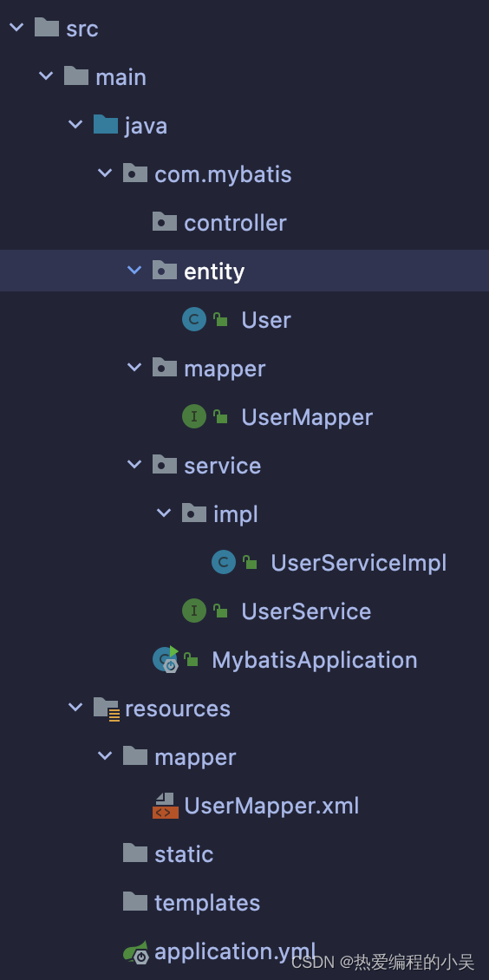Select the main folder label
This screenshot has width=489, height=980.
point(121,77)
